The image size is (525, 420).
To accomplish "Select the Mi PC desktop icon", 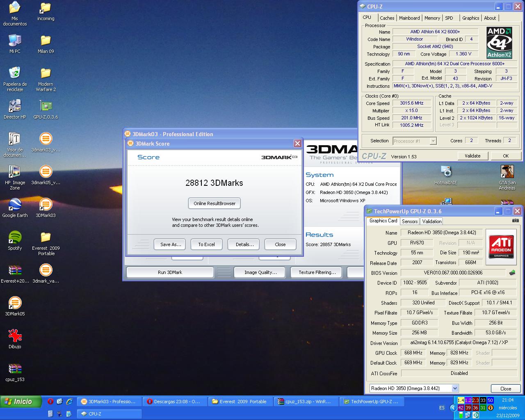I will pyautogui.click(x=15, y=43).
